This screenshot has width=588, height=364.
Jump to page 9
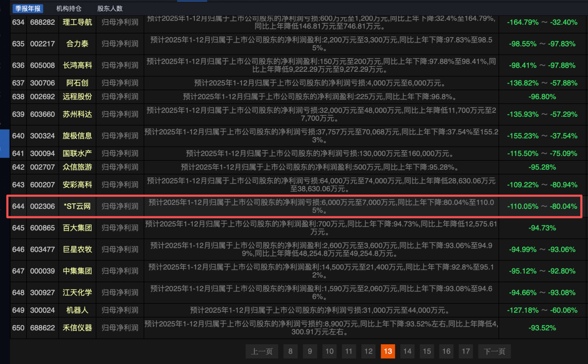click(310, 351)
